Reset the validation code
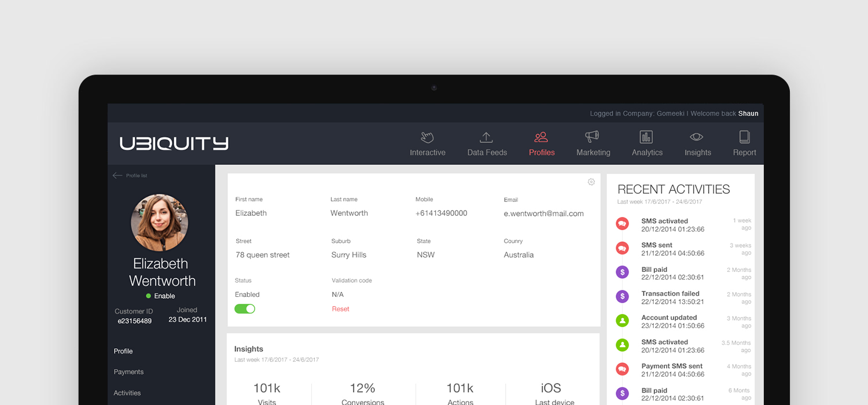This screenshot has width=868, height=405. 340,309
